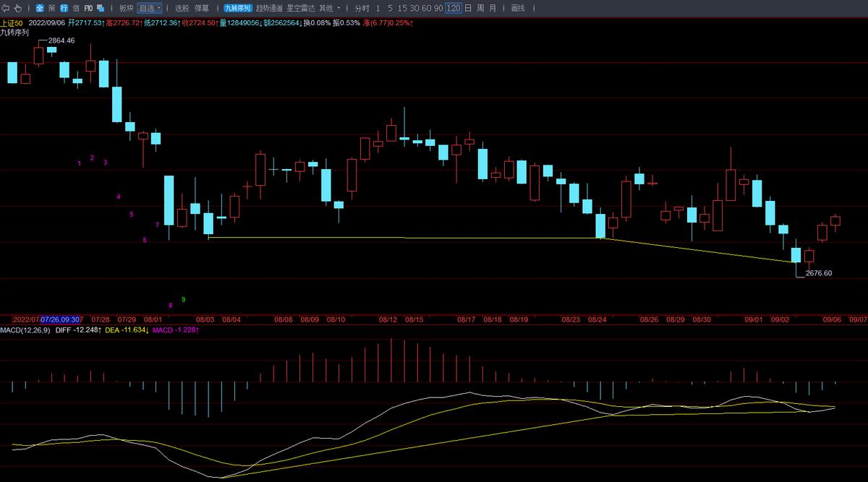The width and height of the screenshot is (868, 482).
Task: Toggle the blue 全 icon
Action: pos(39,8)
